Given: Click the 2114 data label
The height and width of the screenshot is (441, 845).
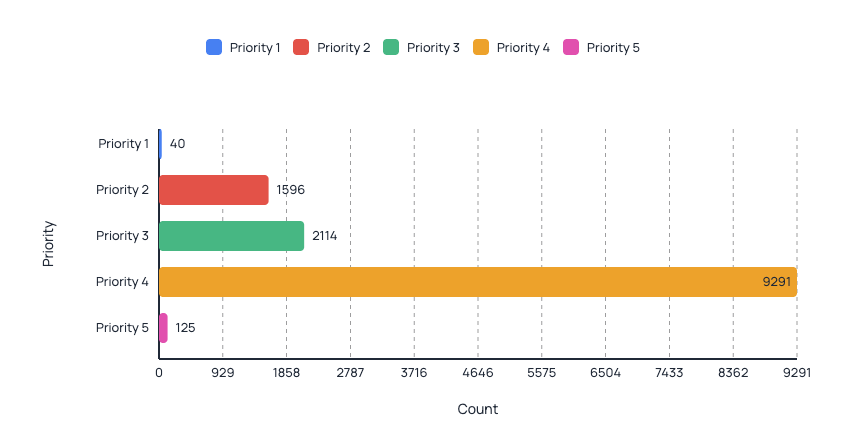Looking at the screenshot, I should [324, 236].
